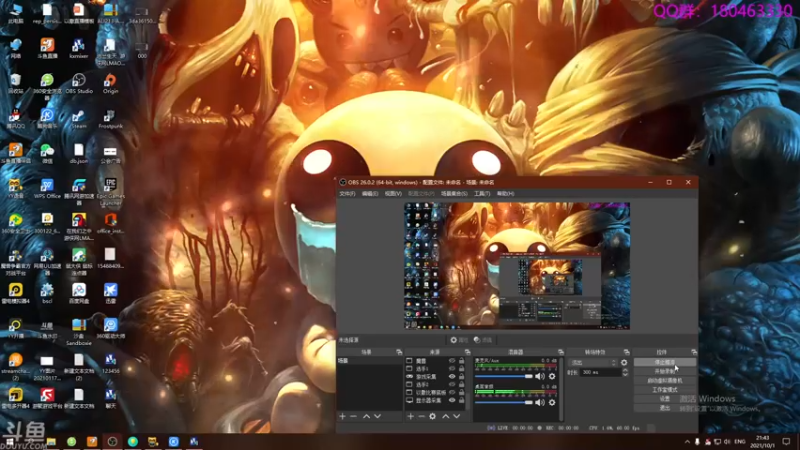Open the 视图(V) menu in OBS
Image resolution: width=800 pixels, height=450 pixels.
pos(393,194)
